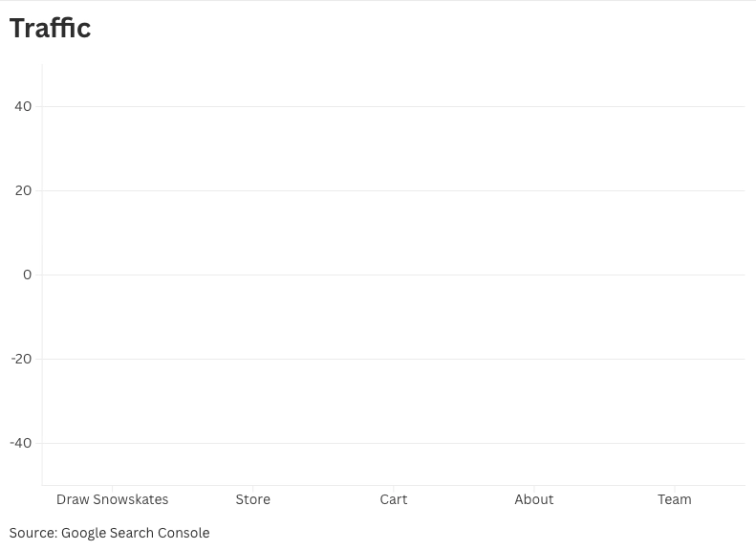The width and height of the screenshot is (756, 550).
Task: Click the tick mark above About
Action: pos(533,488)
